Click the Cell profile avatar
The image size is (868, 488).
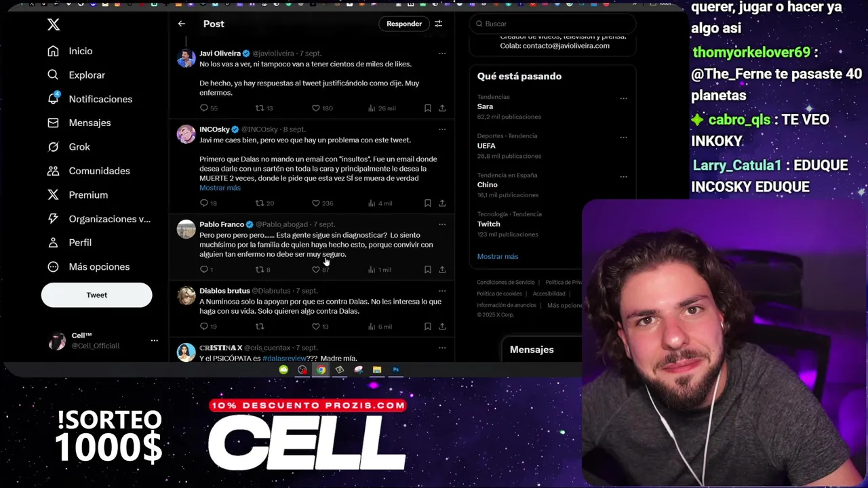tap(58, 341)
